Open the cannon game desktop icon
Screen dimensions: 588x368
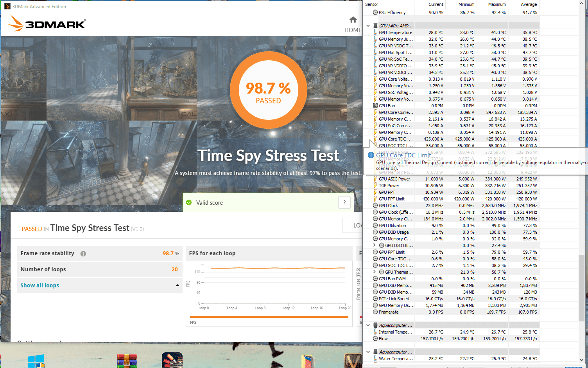click(172, 360)
